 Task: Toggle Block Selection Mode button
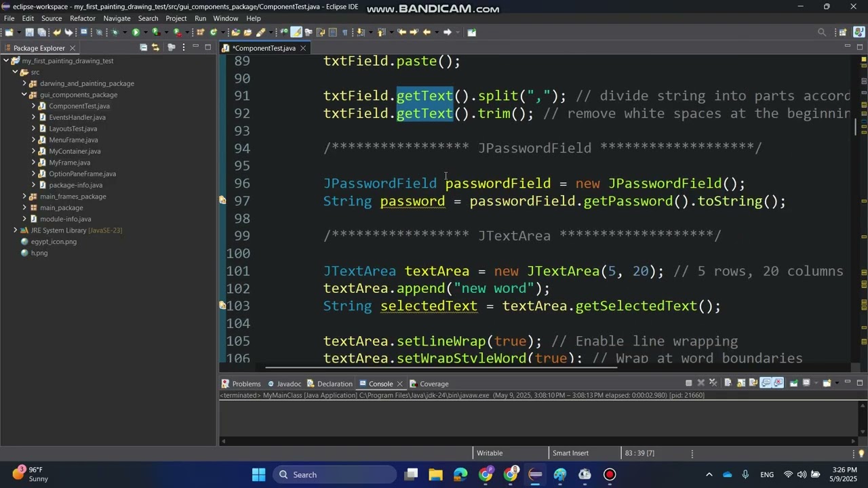tap(332, 32)
